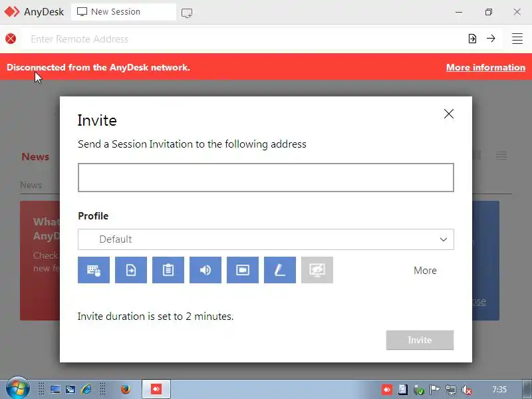Minimize the AnyDesk window
The width and height of the screenshot is (532, 399).
click(x=459, y=12)
